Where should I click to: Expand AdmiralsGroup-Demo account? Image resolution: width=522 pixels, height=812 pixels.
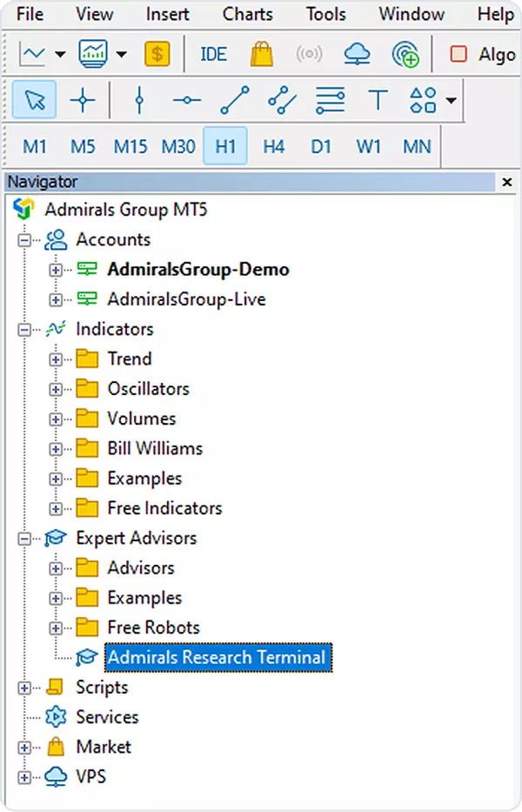coord(56,270)
